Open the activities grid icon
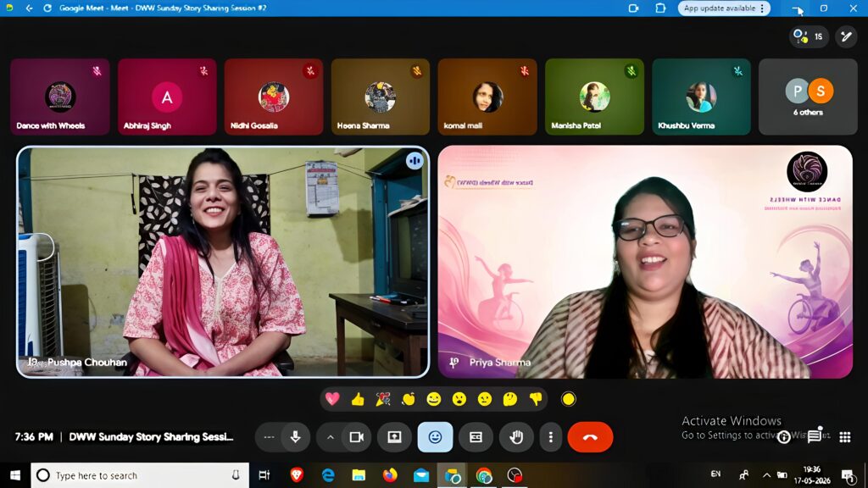This screenshot has height=488, width=868. point(845,437)
